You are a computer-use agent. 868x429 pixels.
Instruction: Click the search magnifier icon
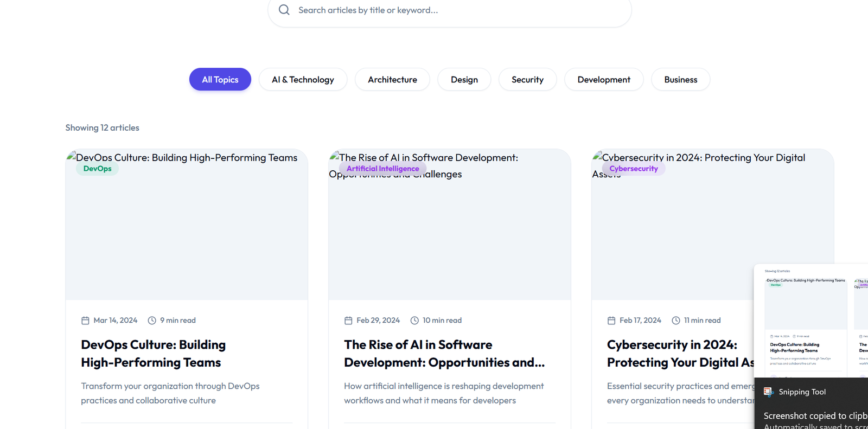pyautogui.click(x=284, y=10)
